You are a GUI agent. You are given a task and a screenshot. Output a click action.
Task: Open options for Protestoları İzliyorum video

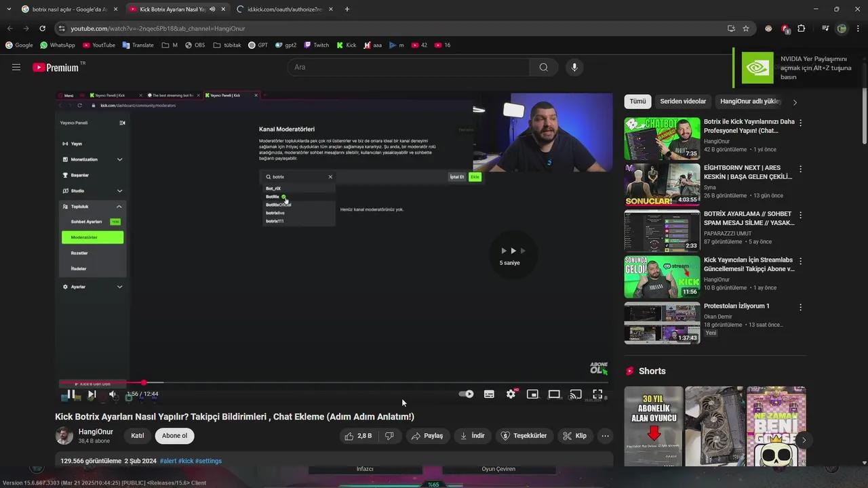click(801, 307)
